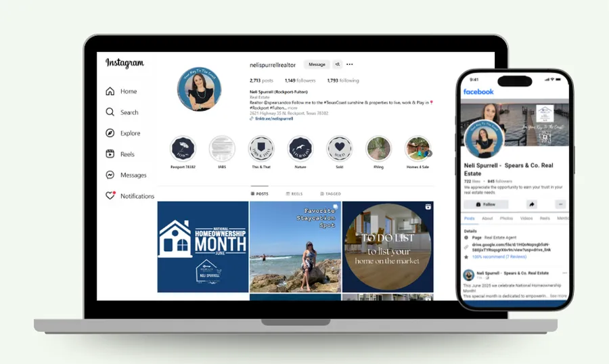Screen dimensions: 609x364
Task: Click the reel icon on the To Do List post
Action: pyautogui.click(x=428, y=206)
